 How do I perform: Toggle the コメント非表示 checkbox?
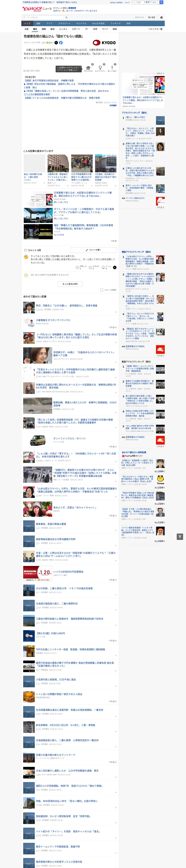pos(102,290)
